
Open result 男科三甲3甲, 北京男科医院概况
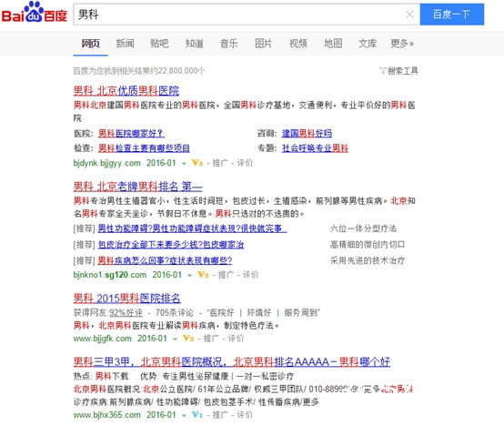(232, 362)
